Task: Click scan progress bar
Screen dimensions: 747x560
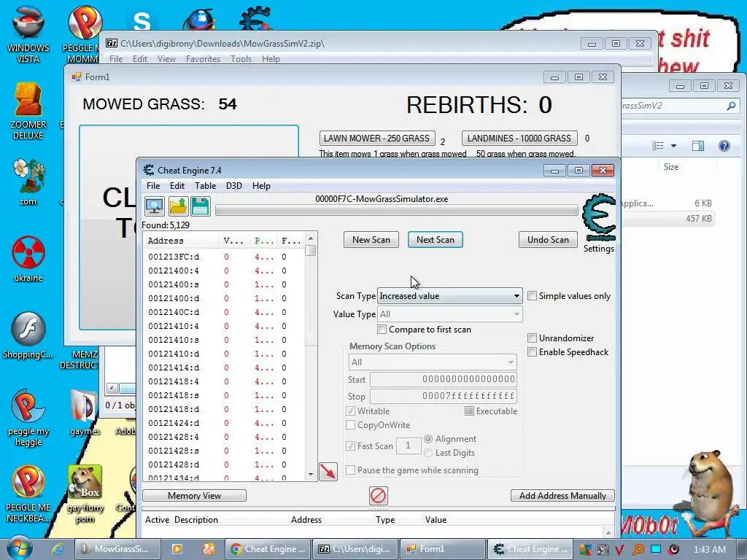Action: coord(397,210)
